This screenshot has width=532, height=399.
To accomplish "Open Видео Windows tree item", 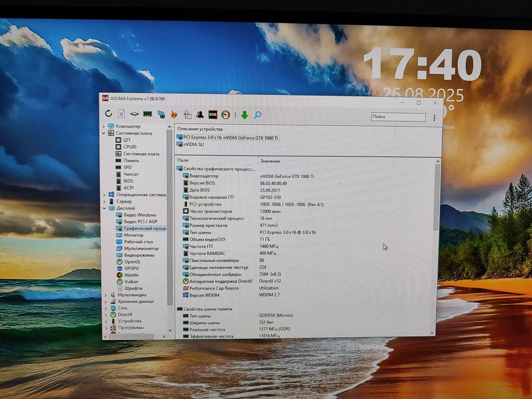I will coord(140,215).
